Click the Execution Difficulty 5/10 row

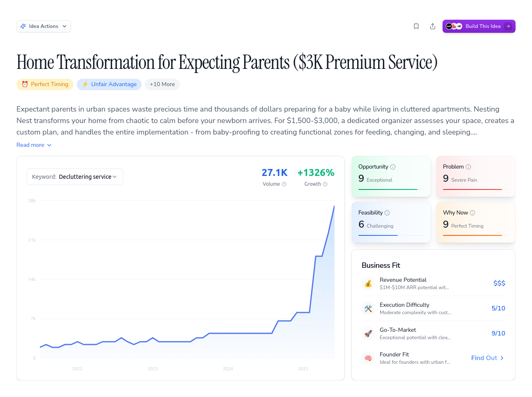[x=433, y=308]
